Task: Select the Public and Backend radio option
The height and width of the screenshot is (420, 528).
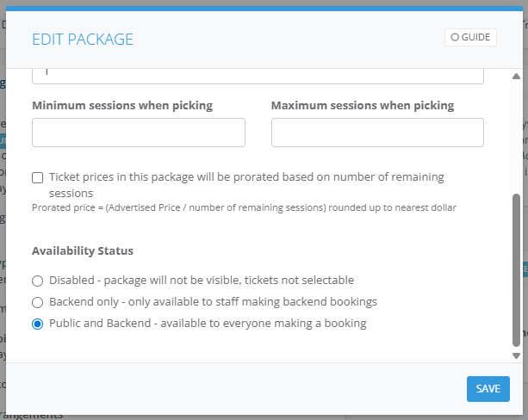Action: pyautogui.click(x=37, y=324)
